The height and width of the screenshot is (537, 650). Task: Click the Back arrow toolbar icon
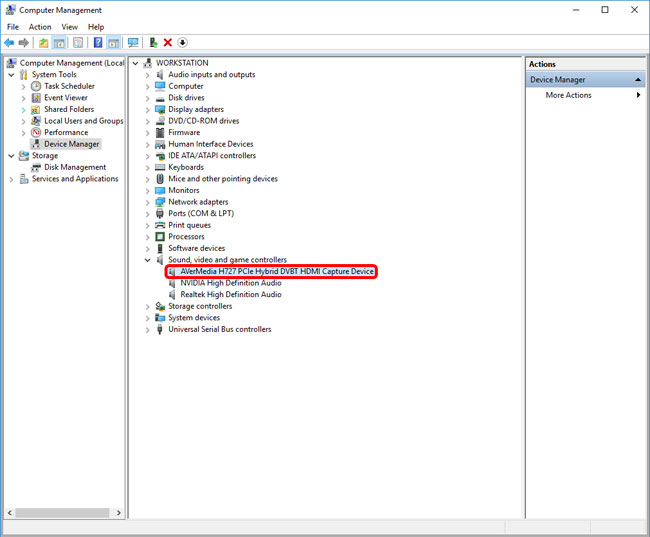point(9,43)
